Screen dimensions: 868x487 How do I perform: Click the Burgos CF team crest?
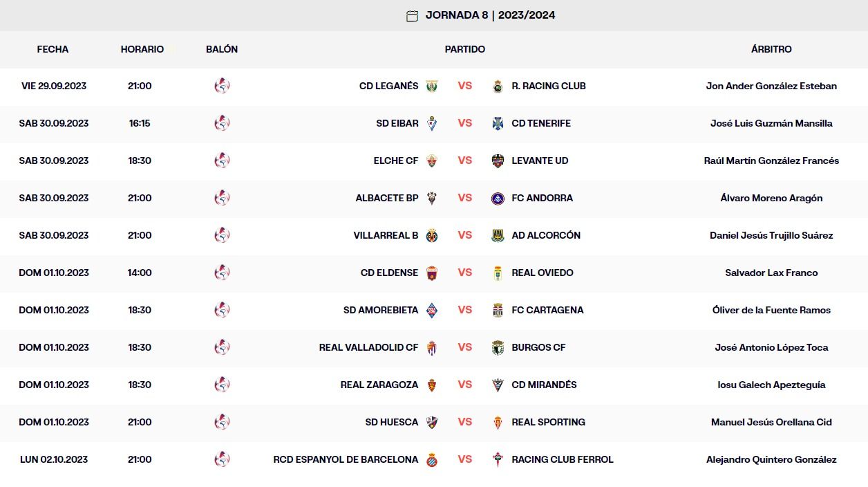(x=498, y=348)
